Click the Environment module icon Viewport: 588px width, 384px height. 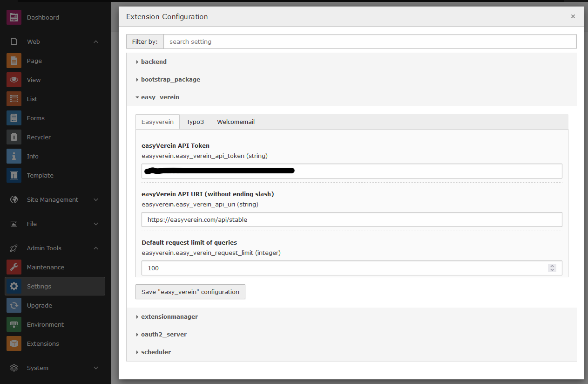point(14,324)
